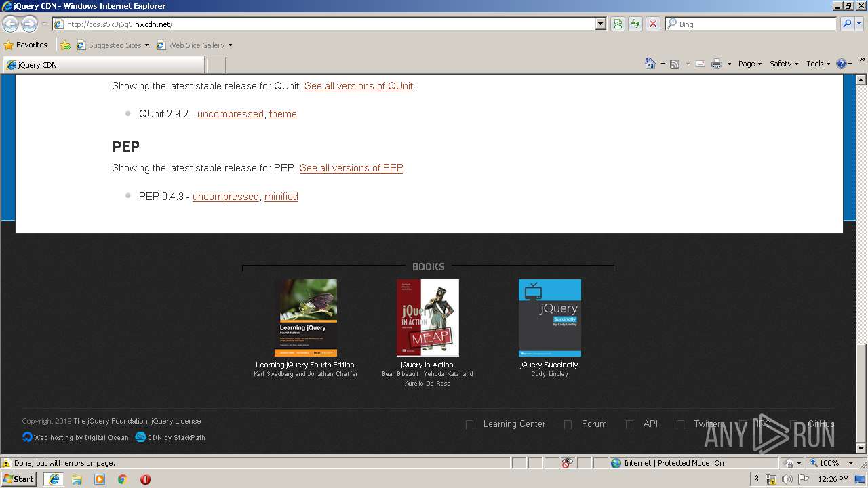Viewport: 868px width, 488px height.
Task: Click the Start button
Action: click(19, 479)
